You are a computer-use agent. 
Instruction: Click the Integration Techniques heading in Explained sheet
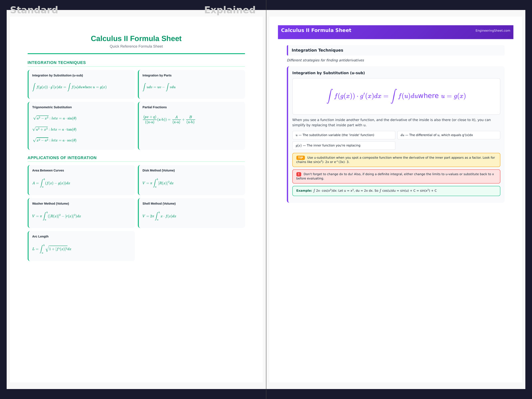pos(318,50)
